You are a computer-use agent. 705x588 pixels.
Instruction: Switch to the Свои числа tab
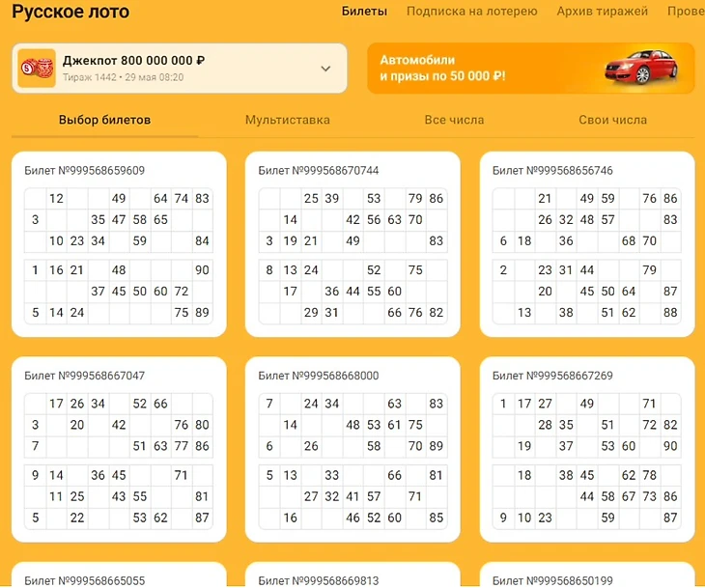tap(612, 120)
